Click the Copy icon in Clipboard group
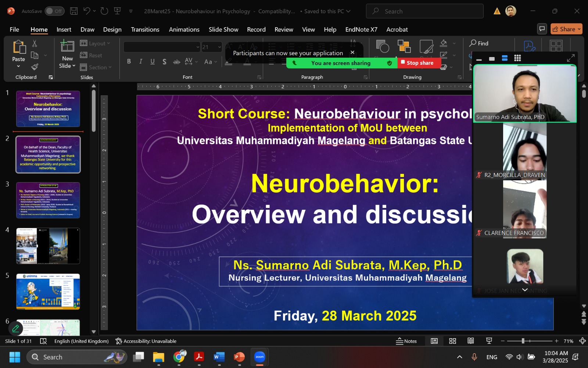Viewport: 588px width, 368px height. tap(35, 56)
